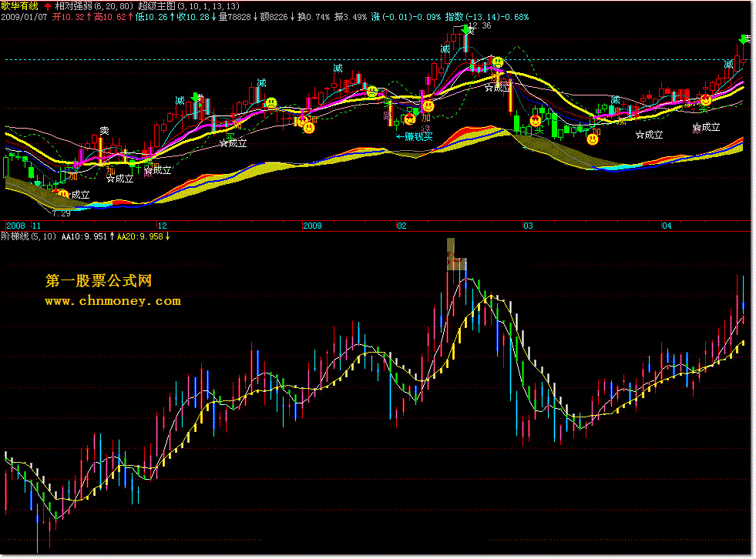Click 减 label left of 12.36 peak
The height and width of the screenshot is (559, 756).
(445, 49)
